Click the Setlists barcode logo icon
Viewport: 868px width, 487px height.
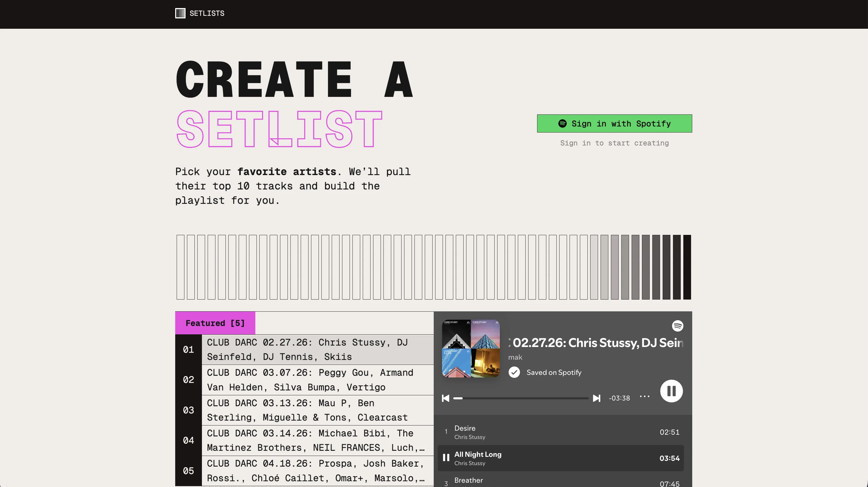coord(180,13)
